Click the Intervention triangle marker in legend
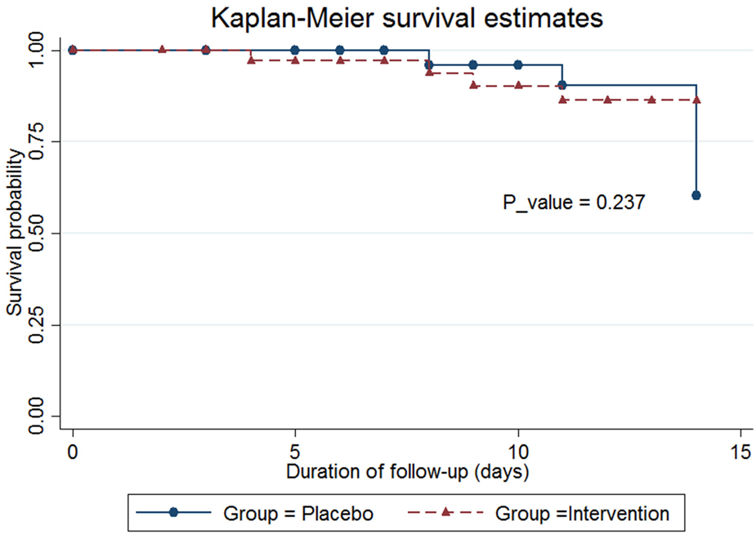 tap(445, 513)
